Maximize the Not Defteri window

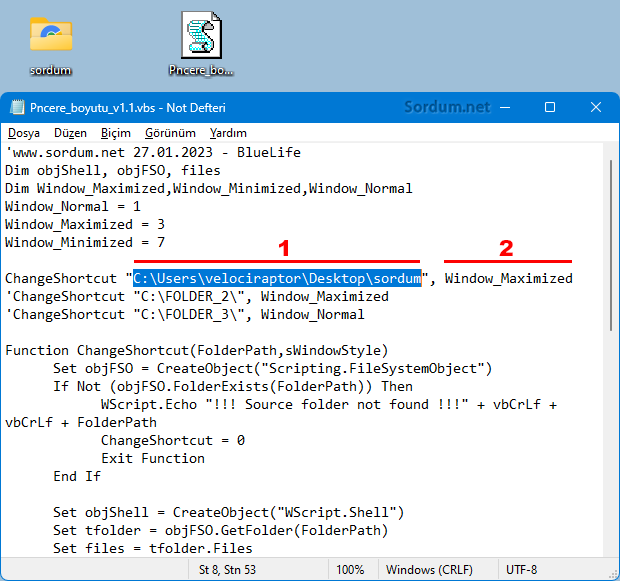(550, 107)
